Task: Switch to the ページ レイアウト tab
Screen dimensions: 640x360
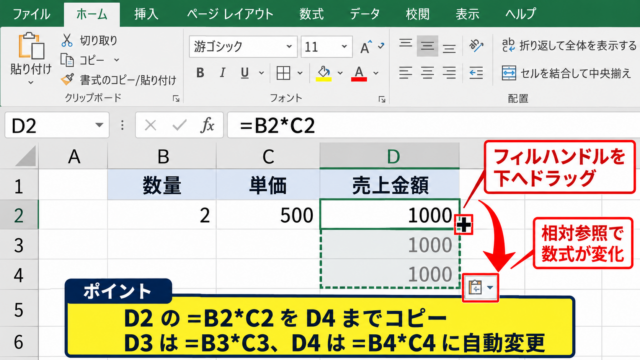Action: pos(230,14)
